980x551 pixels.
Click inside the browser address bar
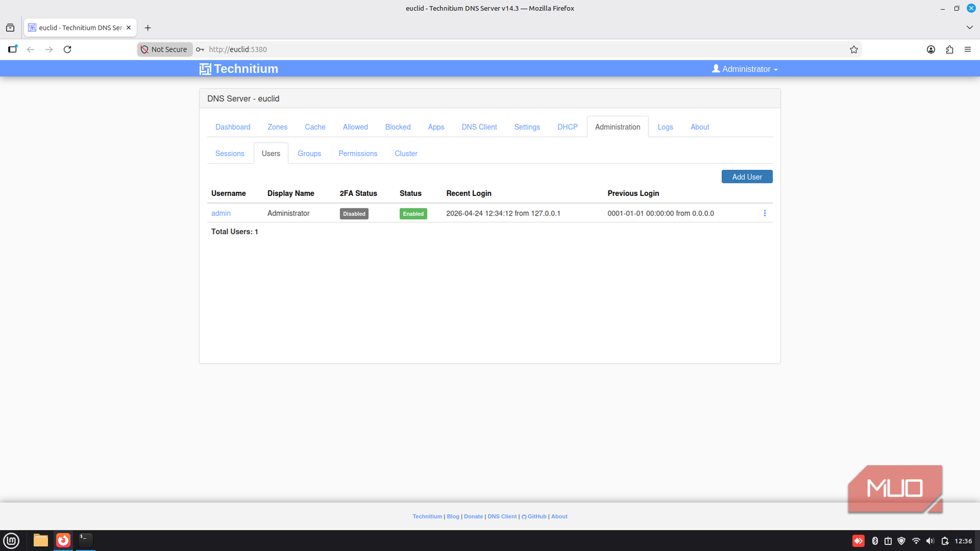pyautogui.click(x=416, y=49)
